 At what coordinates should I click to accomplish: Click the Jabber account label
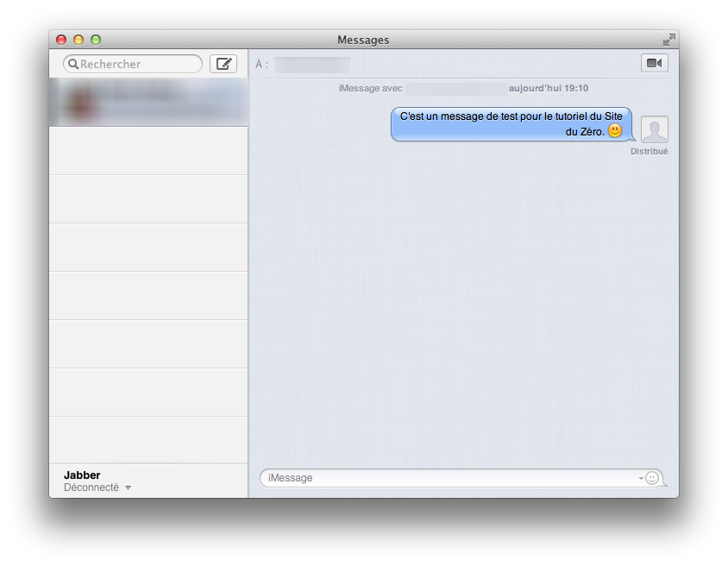82,475
